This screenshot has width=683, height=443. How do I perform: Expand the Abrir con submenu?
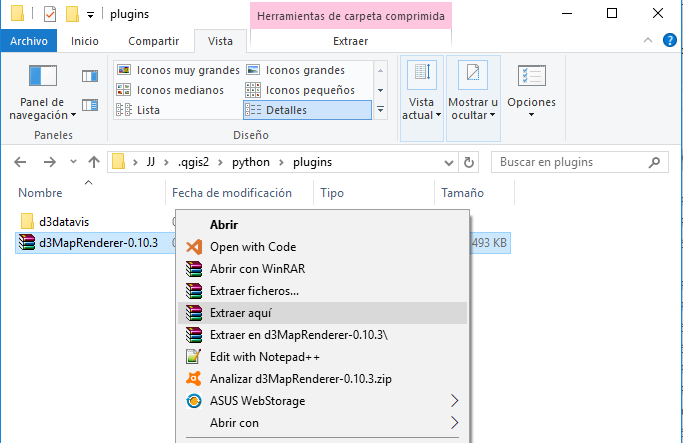(322, 423)
